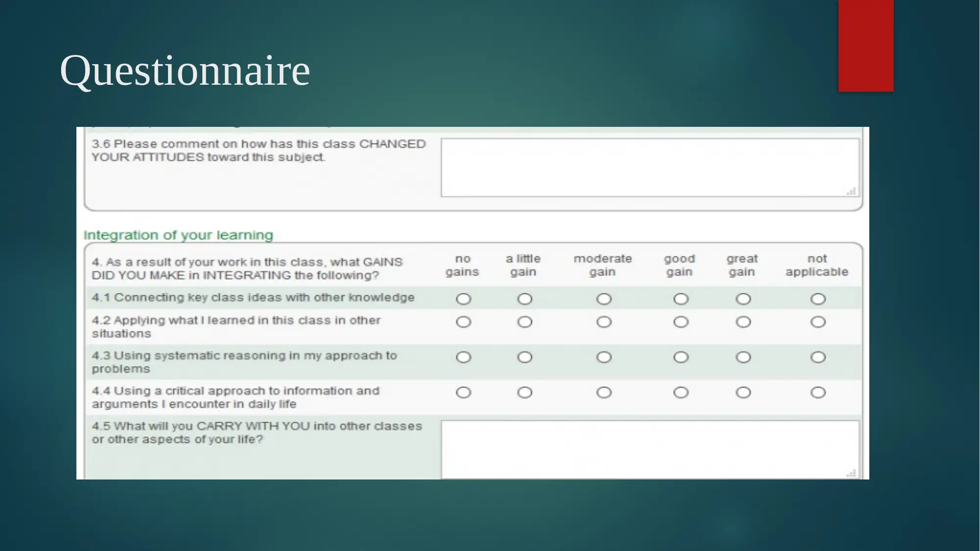Choose 'good gain' for question 4.2
The image size is (980, 551).
681,322
